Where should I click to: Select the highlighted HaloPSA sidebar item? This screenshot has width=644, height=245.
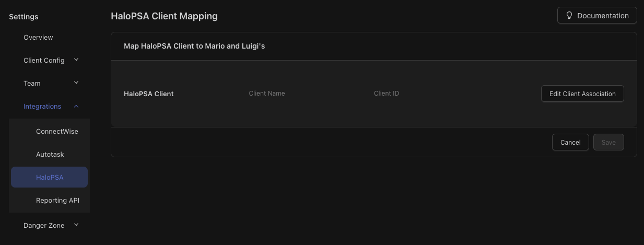pyautogui.click(x=49, y=178)
